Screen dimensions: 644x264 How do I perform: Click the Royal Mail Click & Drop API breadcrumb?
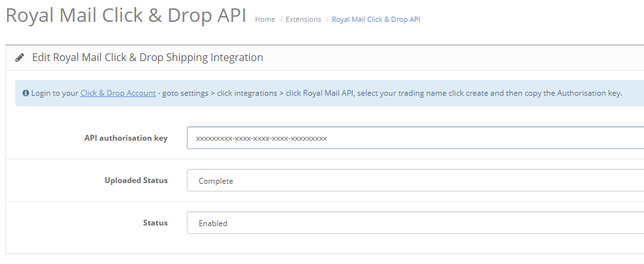pos(376,19)
